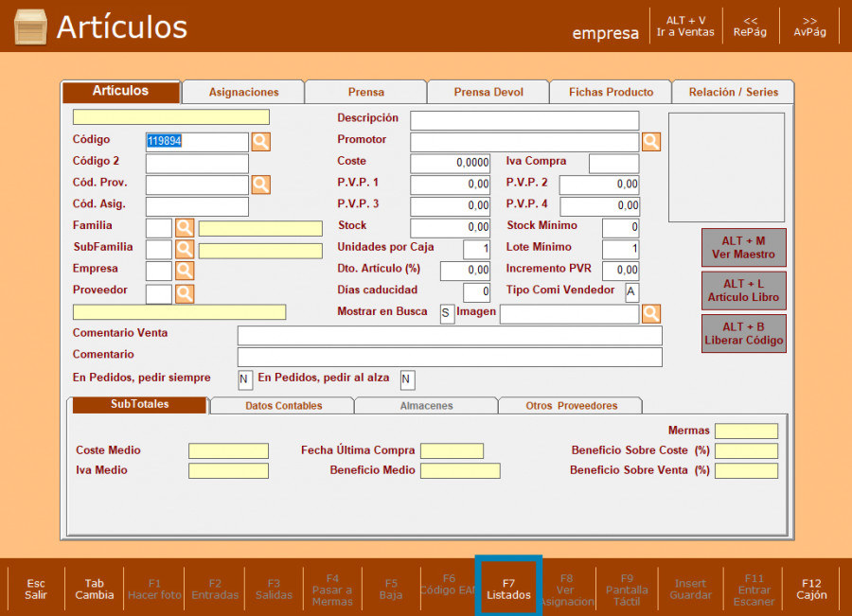
Task: Click F7 Listados in the bottom bar
Action: click(508, 589)
